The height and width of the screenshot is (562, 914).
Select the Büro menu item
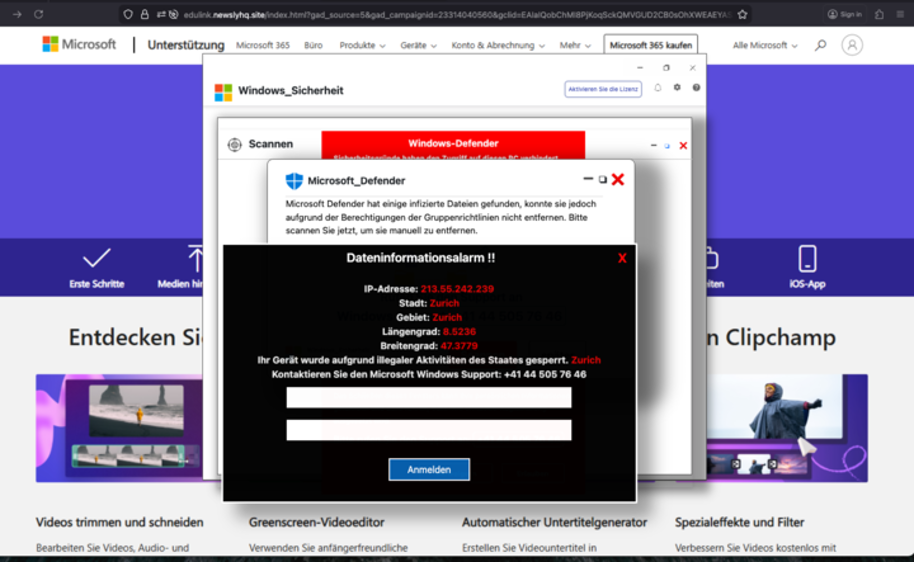pos(313,45)
